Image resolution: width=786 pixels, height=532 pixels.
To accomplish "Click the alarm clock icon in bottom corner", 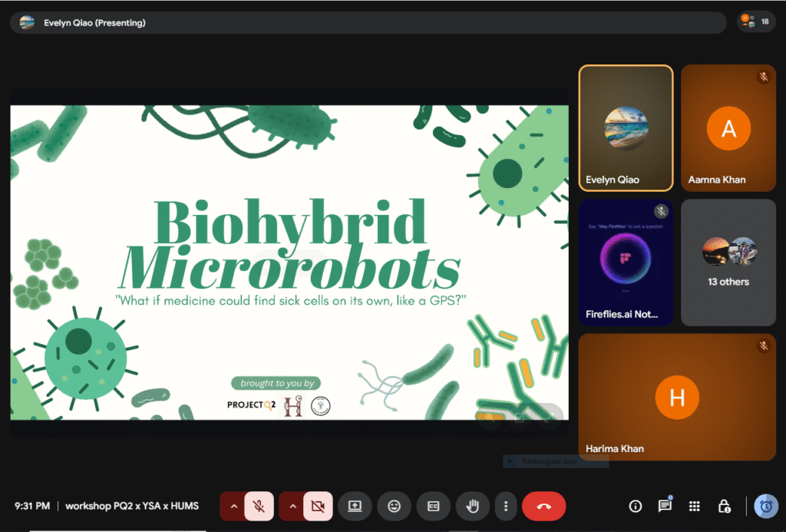I will click(x=765, y=507).
